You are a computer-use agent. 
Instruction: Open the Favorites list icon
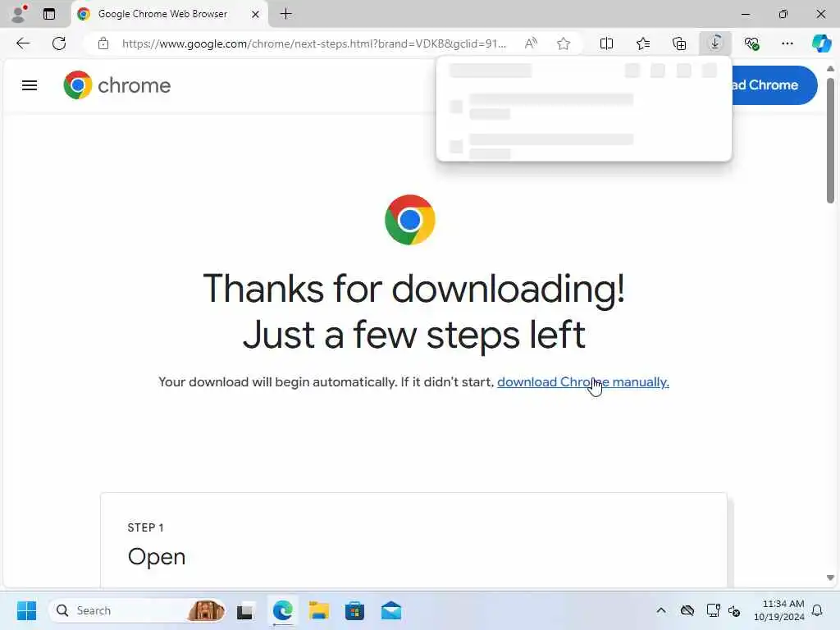pos(643,43)
